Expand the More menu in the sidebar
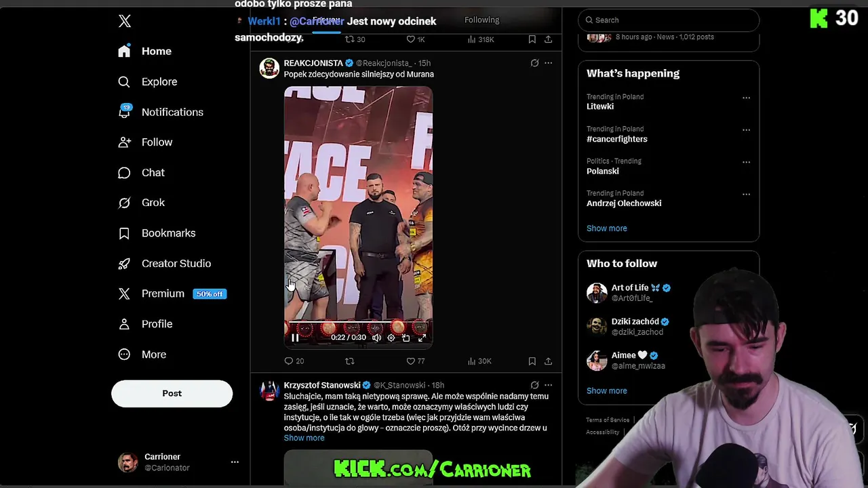The width and height of the screenshot is (868, 488). click(142, 354)
